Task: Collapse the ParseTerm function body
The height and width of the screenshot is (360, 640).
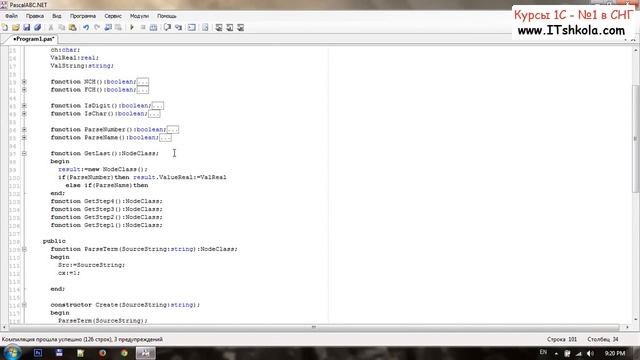Action: point(24,249)
